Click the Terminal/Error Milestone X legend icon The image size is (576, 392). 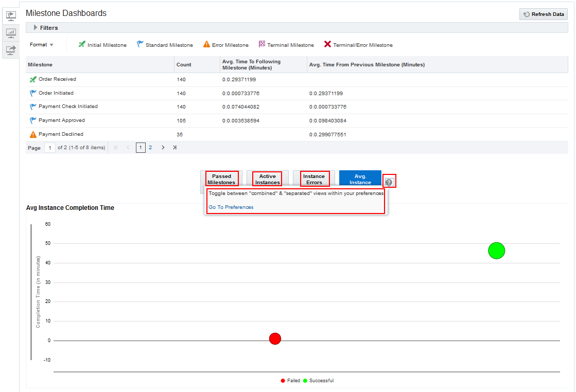327,44
